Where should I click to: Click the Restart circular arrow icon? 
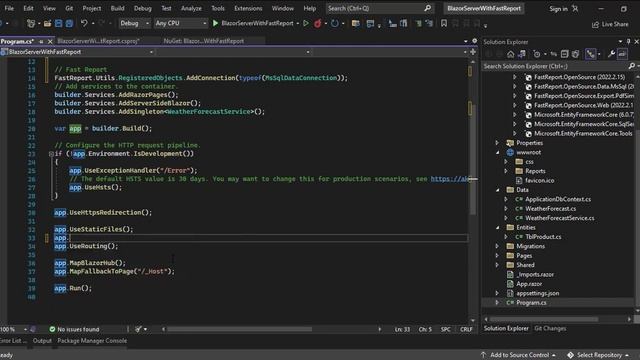point(335,24)
